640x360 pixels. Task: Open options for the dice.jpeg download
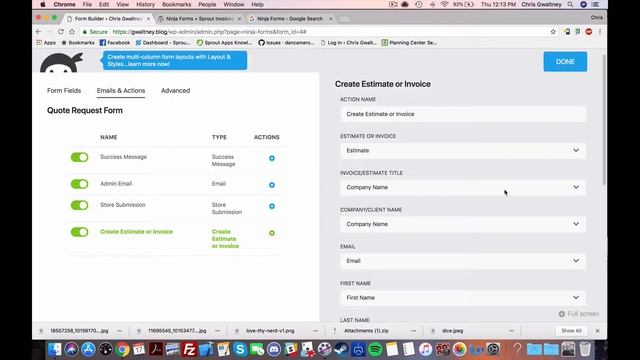tap(511, 331)
